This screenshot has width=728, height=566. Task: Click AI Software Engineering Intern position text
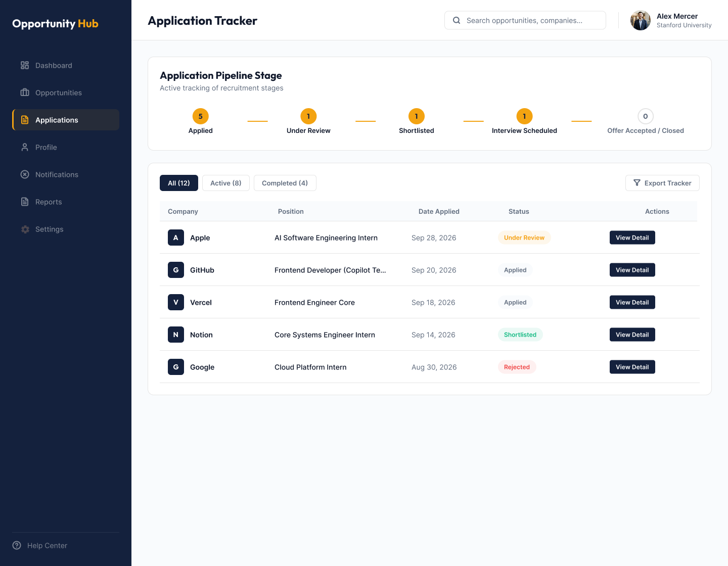[326, 238]
